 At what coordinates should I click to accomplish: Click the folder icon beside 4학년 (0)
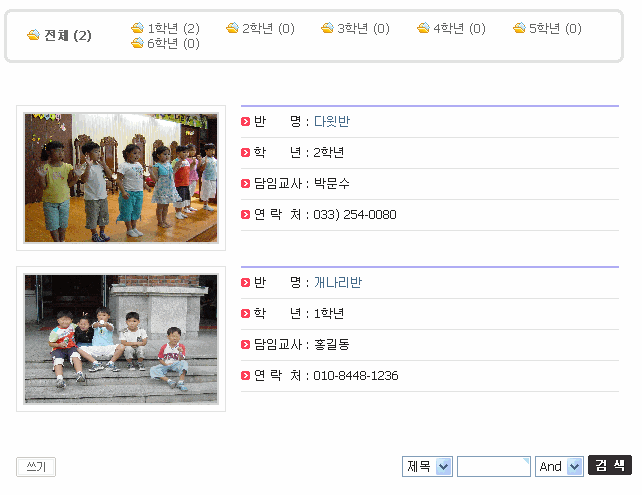(x=423, y=28)
